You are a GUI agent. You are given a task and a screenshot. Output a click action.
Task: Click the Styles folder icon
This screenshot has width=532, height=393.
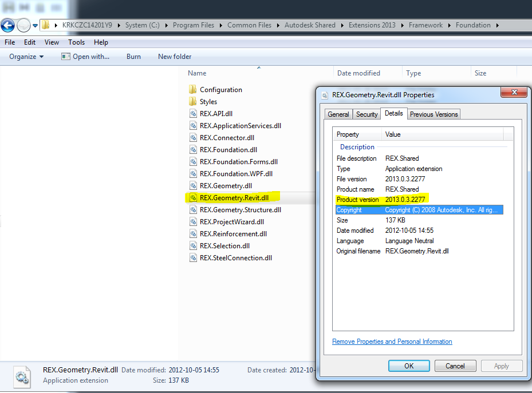coord(193,102)
